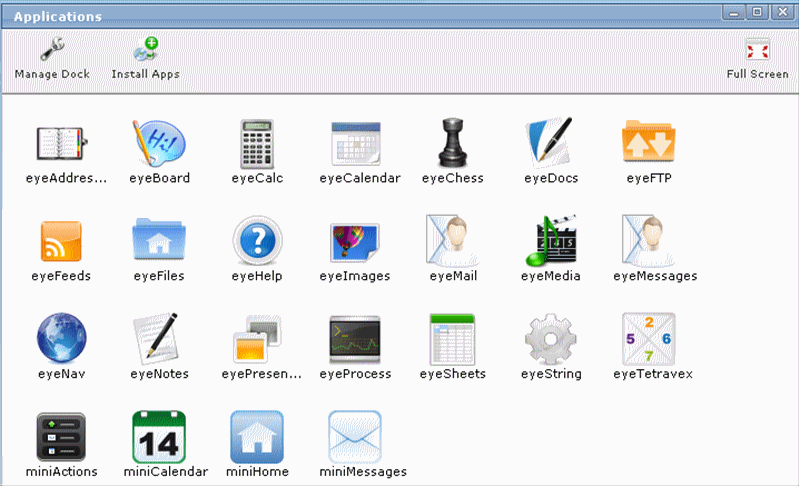Launch the eyeMail app

click(453, 242)
